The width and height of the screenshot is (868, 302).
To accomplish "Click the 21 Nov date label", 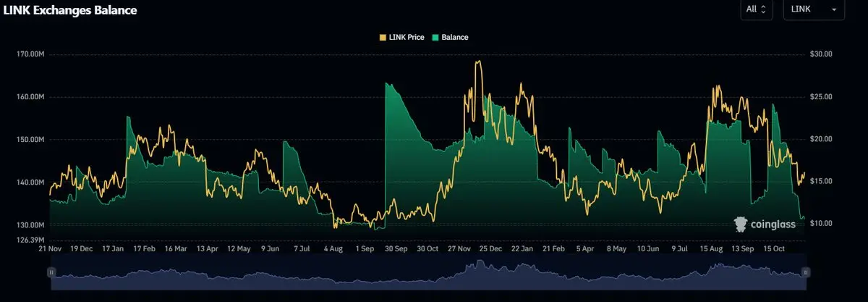I will (x=51, y=248).
